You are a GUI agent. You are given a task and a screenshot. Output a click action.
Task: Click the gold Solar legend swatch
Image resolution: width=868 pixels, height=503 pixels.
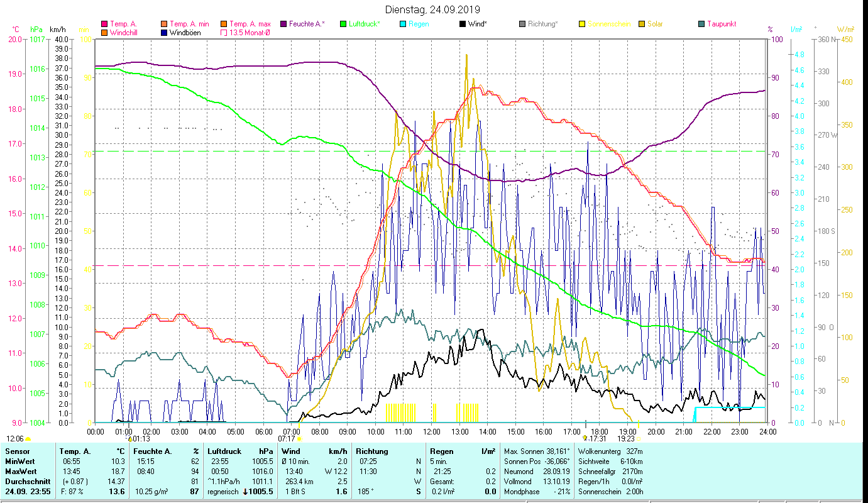(641, 24)
